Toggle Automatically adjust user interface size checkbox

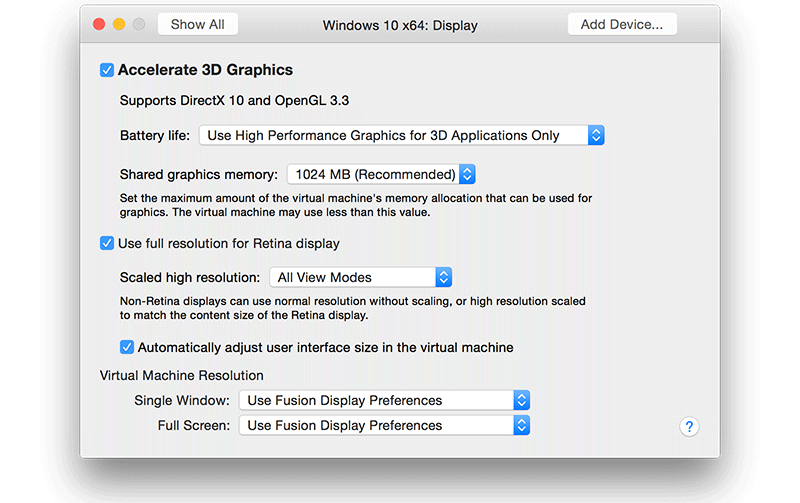coord(127,347)
